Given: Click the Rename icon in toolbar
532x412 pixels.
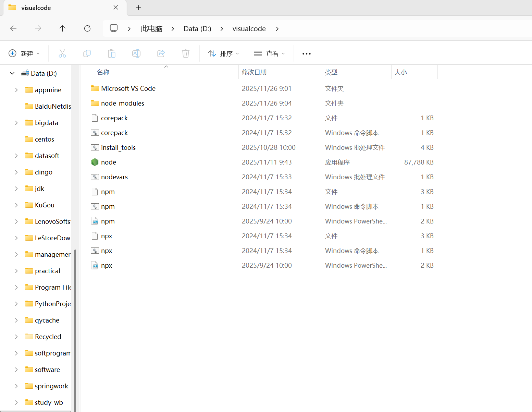Looking at the screenshot, I should click(x=136, y=53).
